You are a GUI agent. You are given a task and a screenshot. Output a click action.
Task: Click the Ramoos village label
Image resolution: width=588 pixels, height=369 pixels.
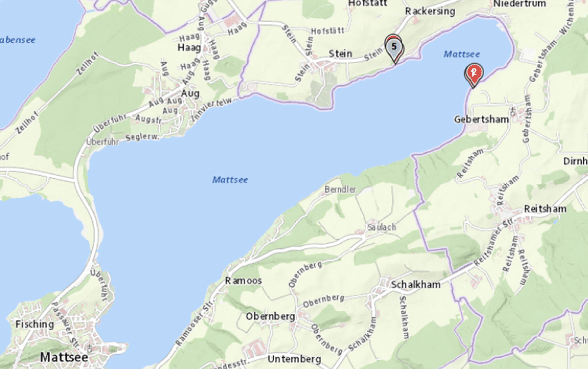[244, 280]
